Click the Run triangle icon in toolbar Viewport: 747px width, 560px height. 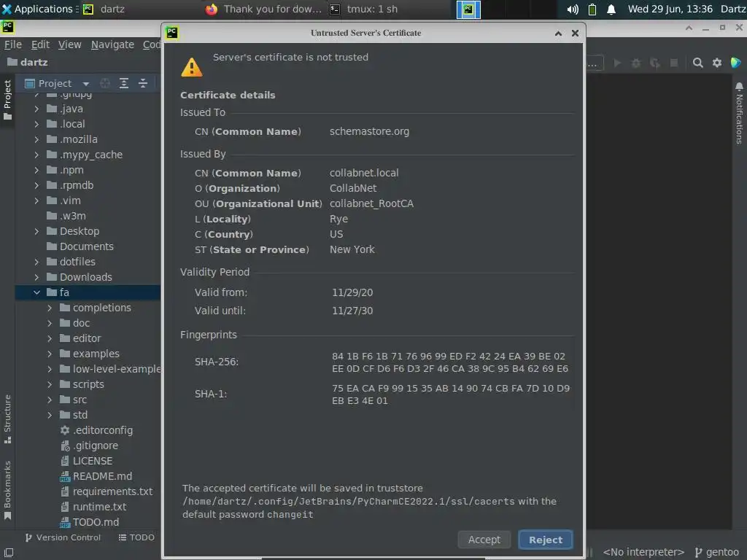click(x=617, y=63)
